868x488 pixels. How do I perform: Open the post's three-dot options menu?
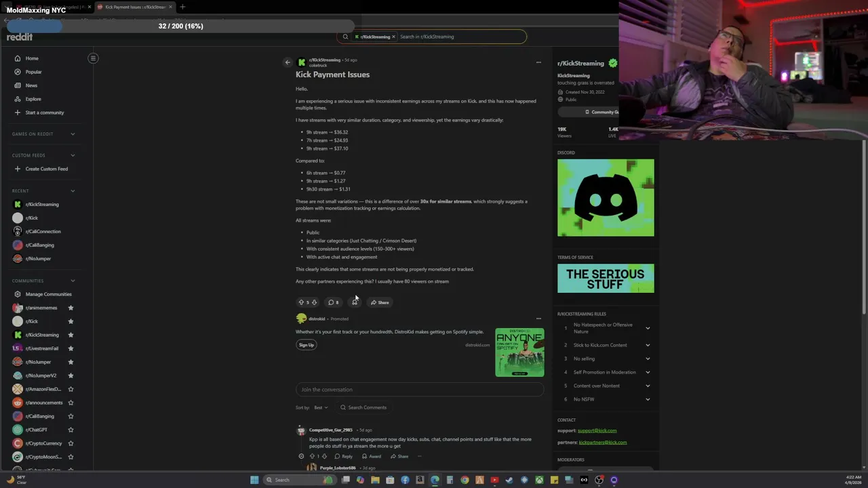(538, 62)
